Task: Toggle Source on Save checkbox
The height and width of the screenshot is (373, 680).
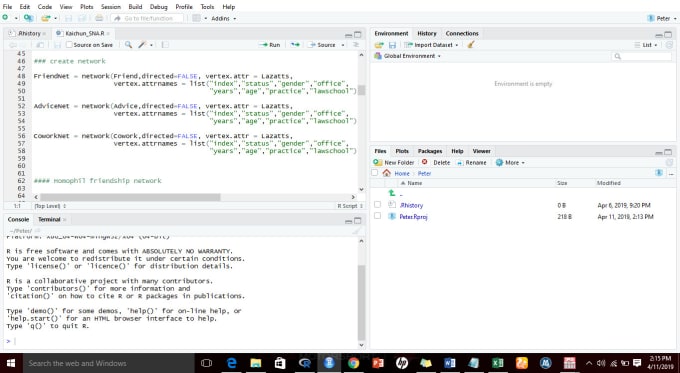Action: point(69,45)
